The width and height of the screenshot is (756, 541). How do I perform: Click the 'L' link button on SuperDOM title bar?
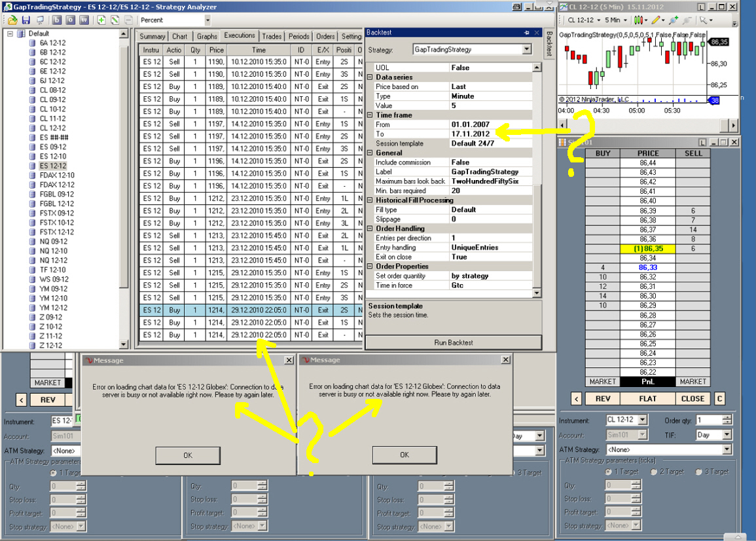[x=702, y=142]
